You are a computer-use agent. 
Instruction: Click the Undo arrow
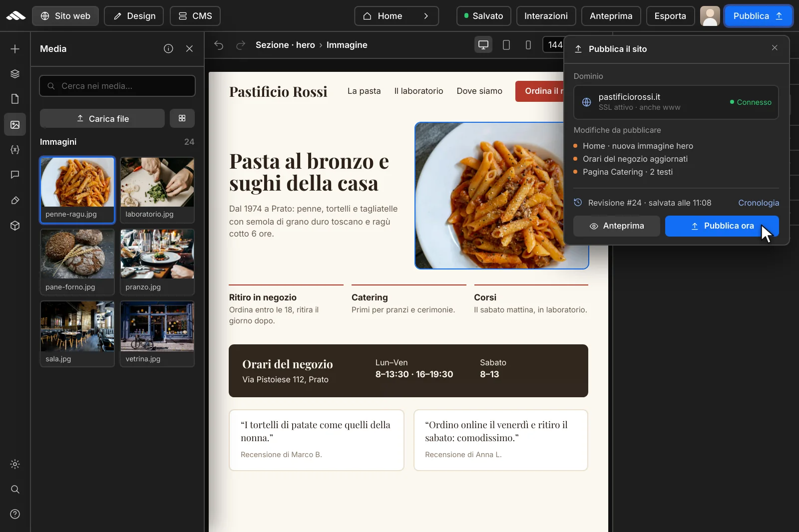tap(219, 45)
